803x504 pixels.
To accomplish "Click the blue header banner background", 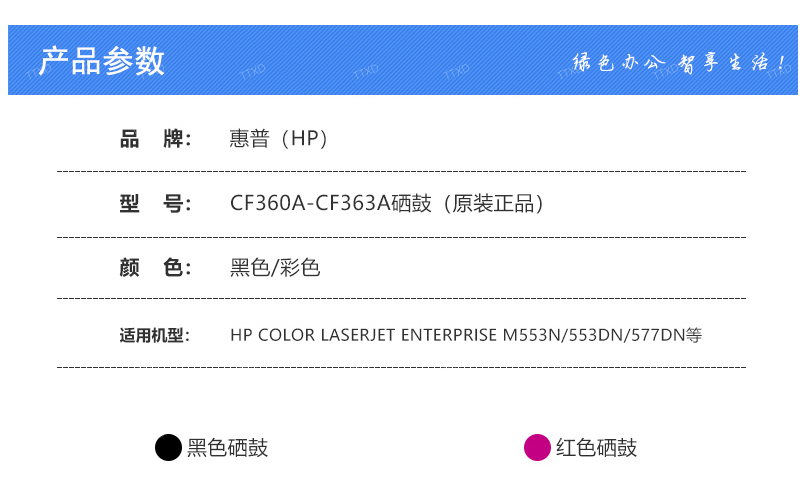I will tap(403, 60).
